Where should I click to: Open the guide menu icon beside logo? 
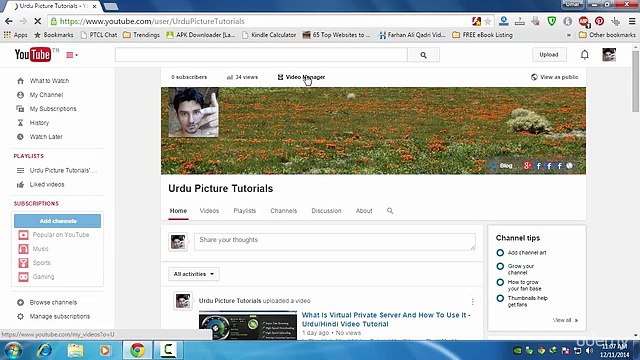point(72,55)
